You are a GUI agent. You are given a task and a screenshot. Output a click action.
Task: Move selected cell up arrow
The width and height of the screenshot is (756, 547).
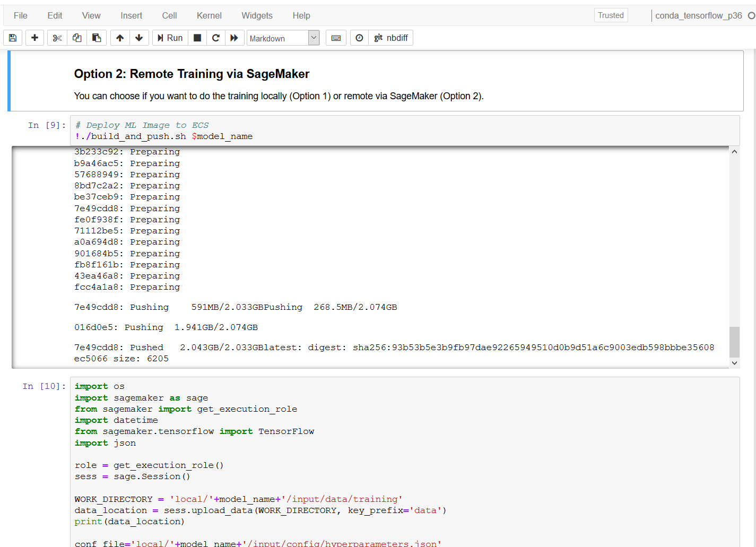pyautogui.click(x=120, y=38)
